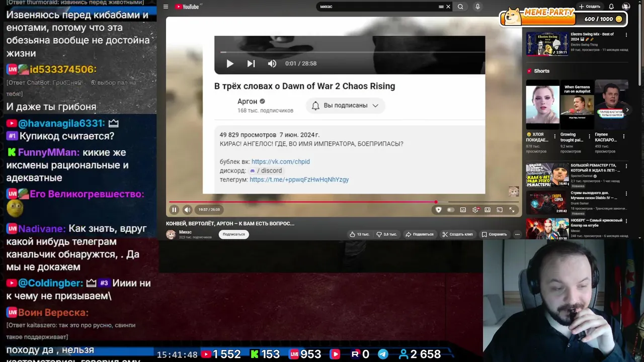Open 'НЮБЕРГ — Самый кринжовый' video
This screenshot has height=362, width=644.
coord(547,229)
